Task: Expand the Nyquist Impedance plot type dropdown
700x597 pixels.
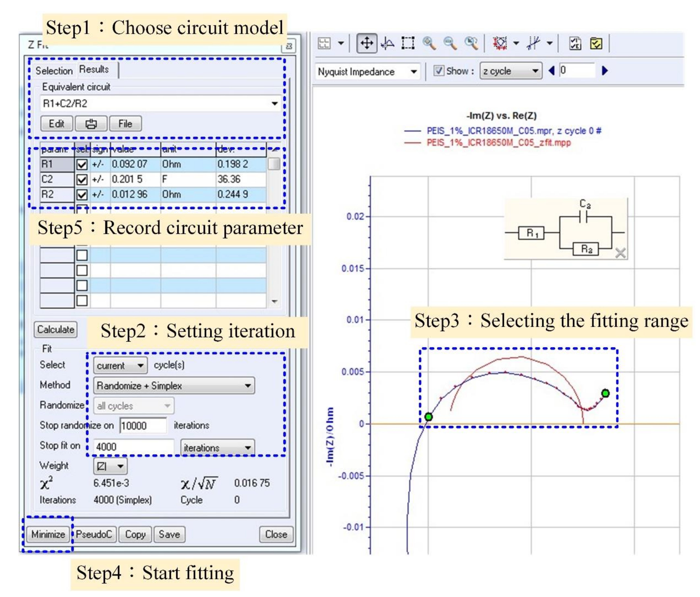Action: coord(413,72)
